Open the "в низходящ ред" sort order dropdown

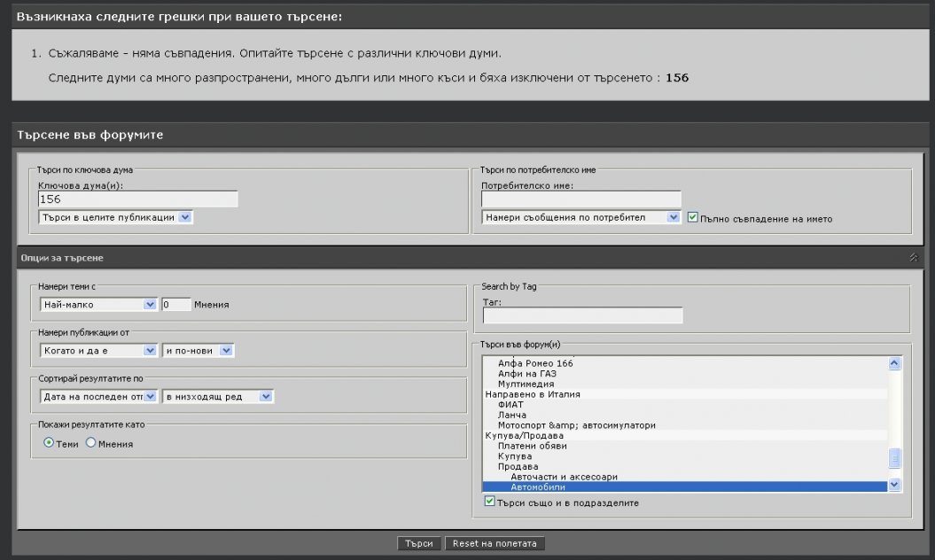coord(218,397)
